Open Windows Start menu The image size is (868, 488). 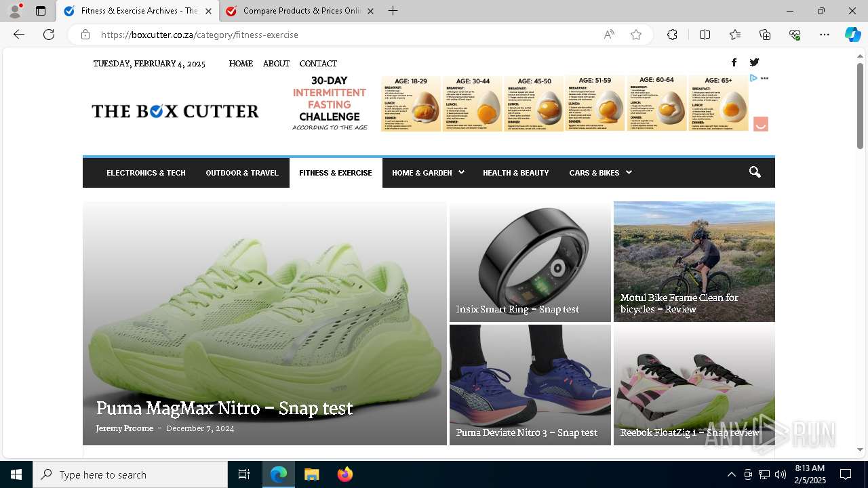click(16, 474)
